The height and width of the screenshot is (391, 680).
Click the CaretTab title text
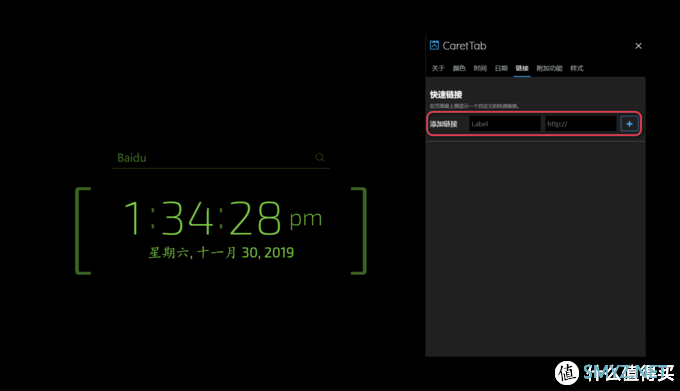464,46
